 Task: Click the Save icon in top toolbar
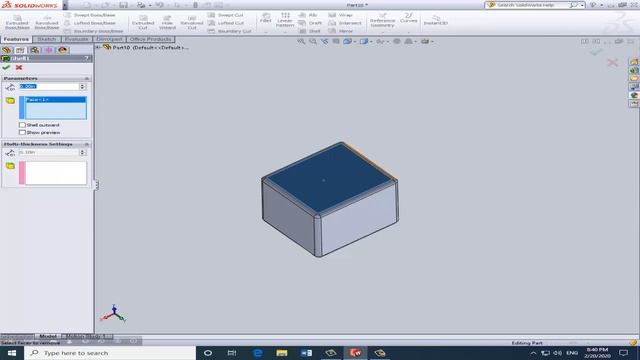123,5
